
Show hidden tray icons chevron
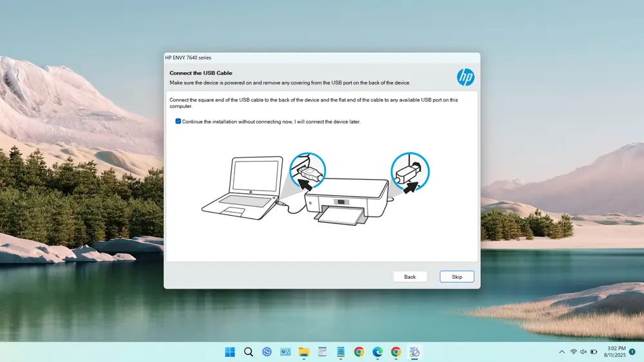[x=562, y=352]
